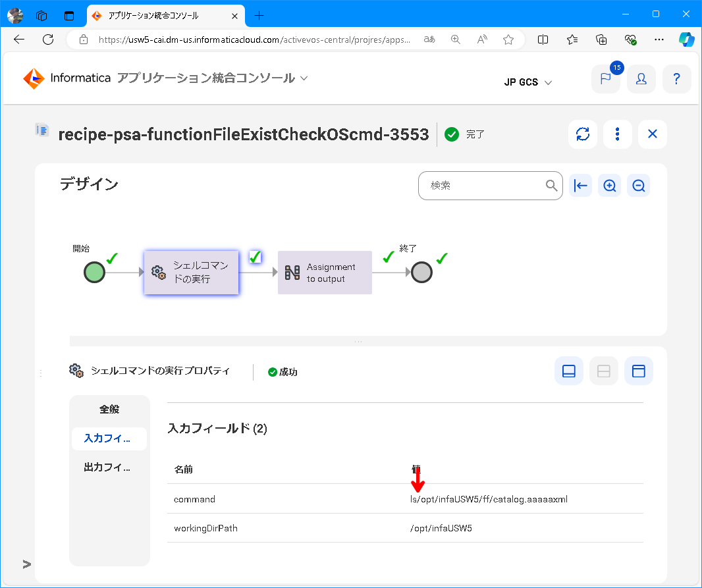Dock properties panel at bottom
This screenshot has height=588, width=702.
coord(568,371)
